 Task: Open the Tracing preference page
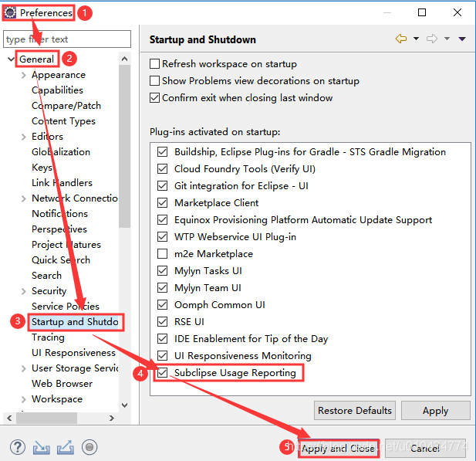(x=48, y=337)
